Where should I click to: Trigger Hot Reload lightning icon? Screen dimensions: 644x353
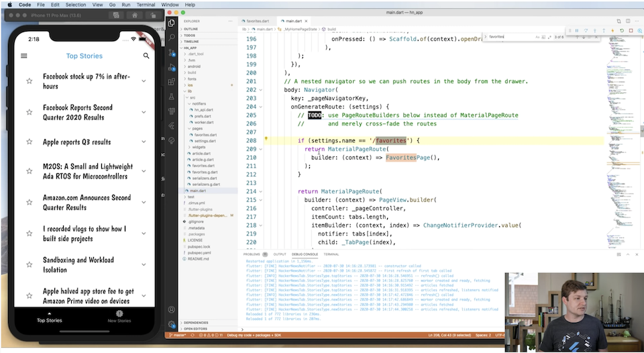(x=612, y=30)
